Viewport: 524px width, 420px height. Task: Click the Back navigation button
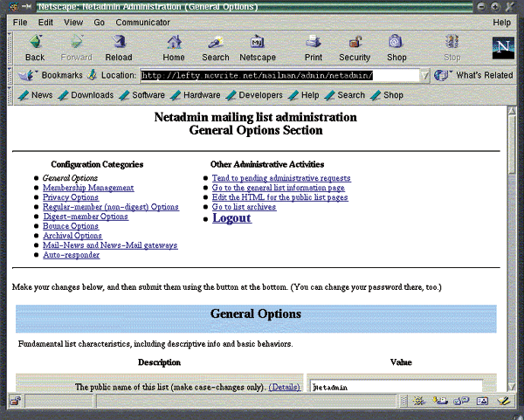pyautogui.click(x=35, y=47)
